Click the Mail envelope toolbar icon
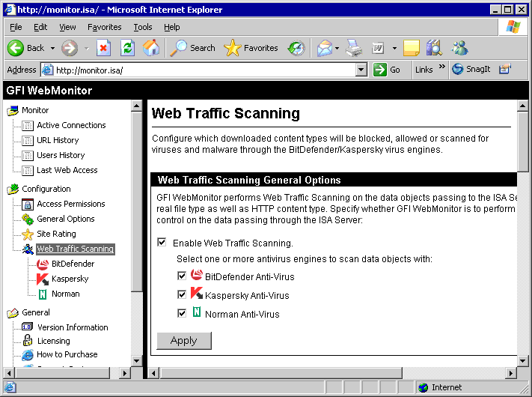Image resolution: width=532 pixels, height=397 pixels. (324, 48)
